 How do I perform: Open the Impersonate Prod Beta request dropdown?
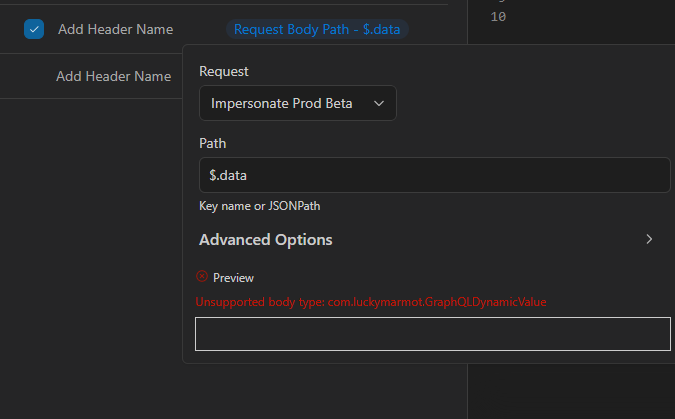pos(297,103)
